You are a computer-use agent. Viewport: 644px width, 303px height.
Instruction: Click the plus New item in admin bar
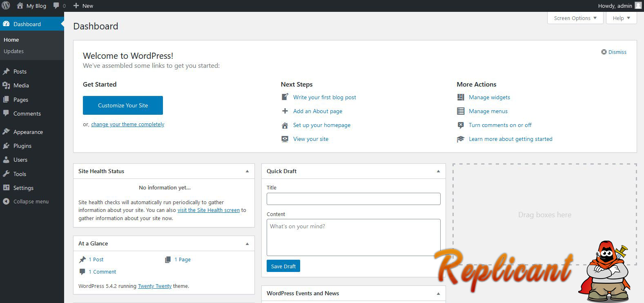[83, 6]
